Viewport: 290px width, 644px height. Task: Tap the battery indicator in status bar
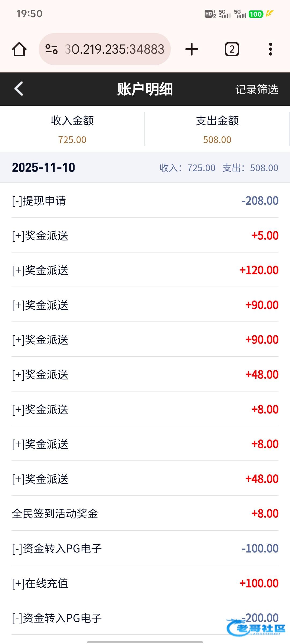pyautogui.click(x=256, y=14)
